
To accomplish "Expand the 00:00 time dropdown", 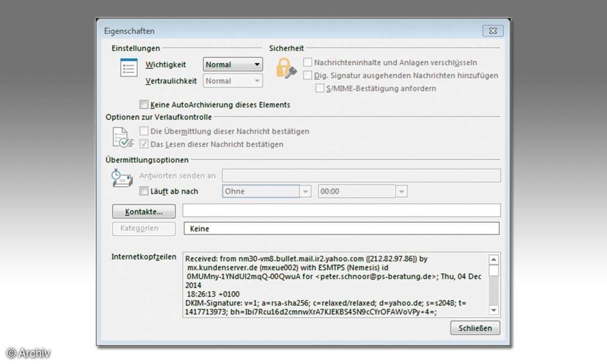I will click(402, 192).
